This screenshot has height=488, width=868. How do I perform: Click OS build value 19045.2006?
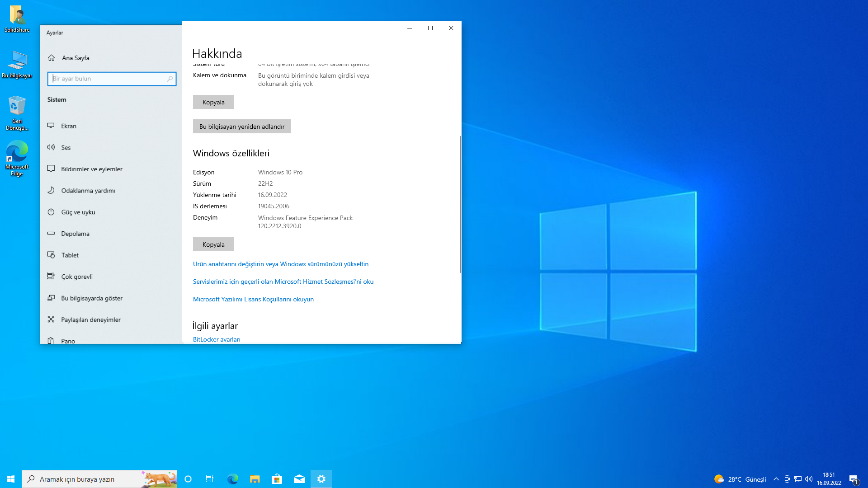pyautogui.click(x=274, y=206)
